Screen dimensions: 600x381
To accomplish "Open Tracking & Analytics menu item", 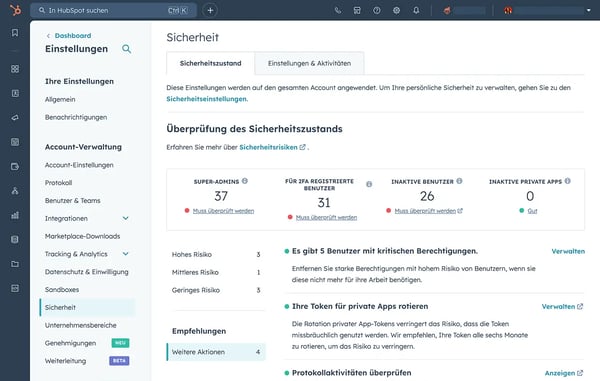I will pyautogui.click(x=76, y=254).
